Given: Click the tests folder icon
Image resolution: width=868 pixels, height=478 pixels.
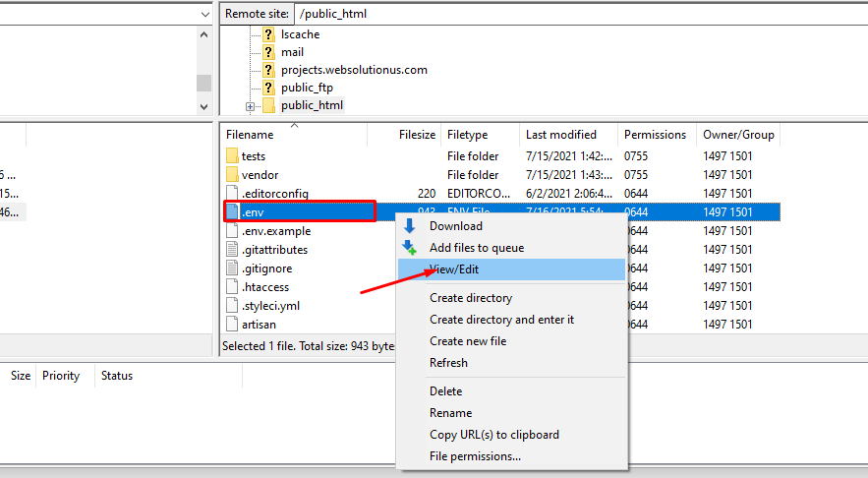Looking at the screenshot, I should click(232, 156).
